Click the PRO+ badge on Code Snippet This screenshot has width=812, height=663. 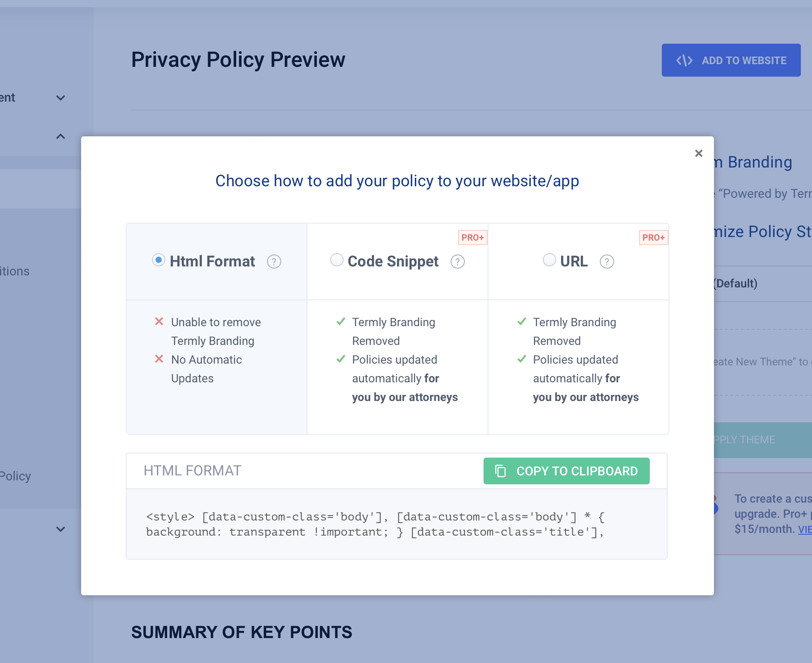pyautogui.click(x=473, y=237)
